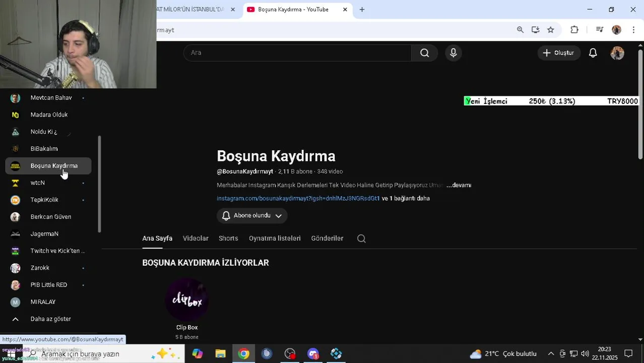Open Twitch ve Kick'ten channel in sidebar

coord(48,251)
